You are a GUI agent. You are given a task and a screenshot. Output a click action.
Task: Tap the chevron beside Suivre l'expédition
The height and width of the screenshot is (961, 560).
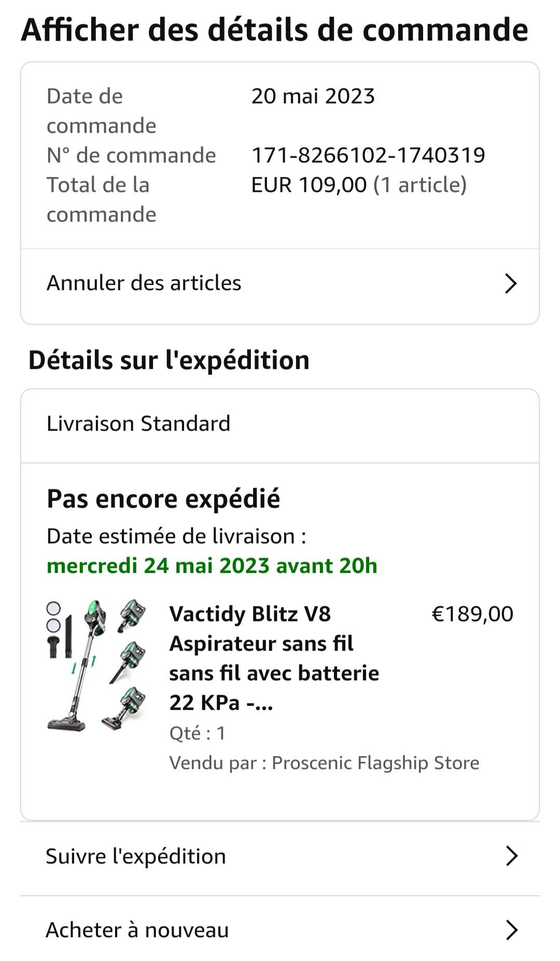coord(511,856)
